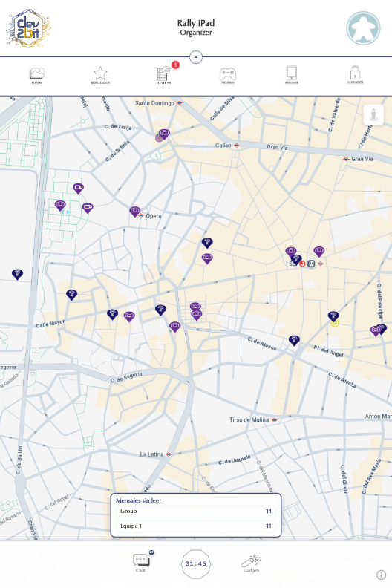This screenshot has width=392, height=588.
Task: Select the camera pin beside Ópera station
Action: pyautogui.click(x=134, y=211)
